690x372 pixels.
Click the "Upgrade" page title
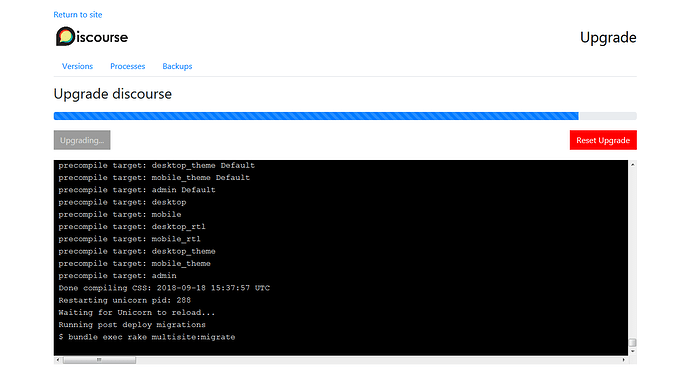pos(608,37)
